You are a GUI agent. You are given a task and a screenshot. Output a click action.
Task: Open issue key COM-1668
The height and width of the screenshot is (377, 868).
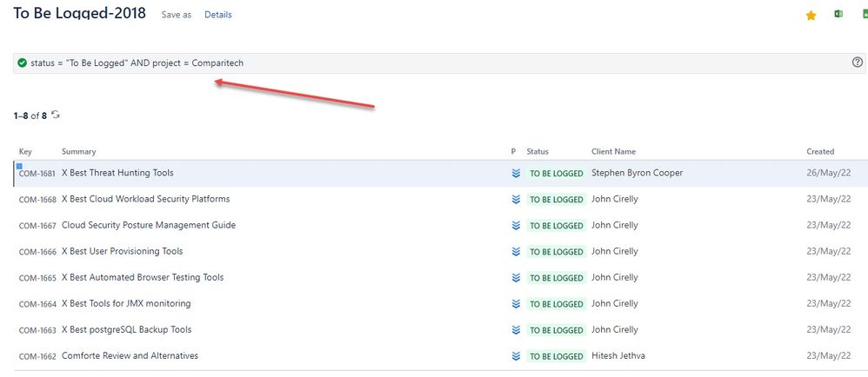point(37,200)
